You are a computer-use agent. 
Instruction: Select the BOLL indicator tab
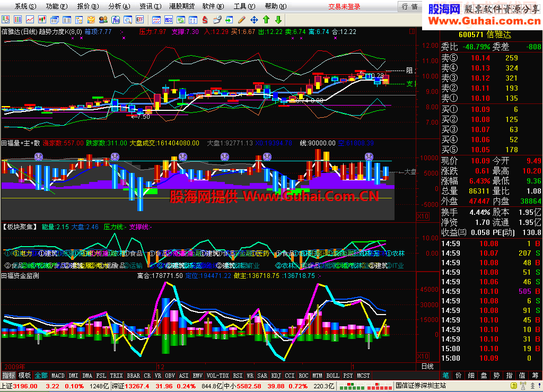coord(332,376)
